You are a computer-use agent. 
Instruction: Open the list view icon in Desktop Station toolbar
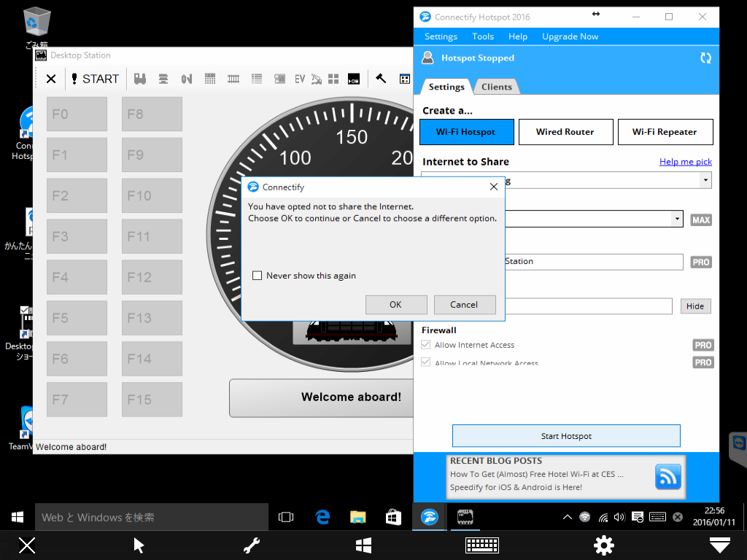(x=257, y=79)
